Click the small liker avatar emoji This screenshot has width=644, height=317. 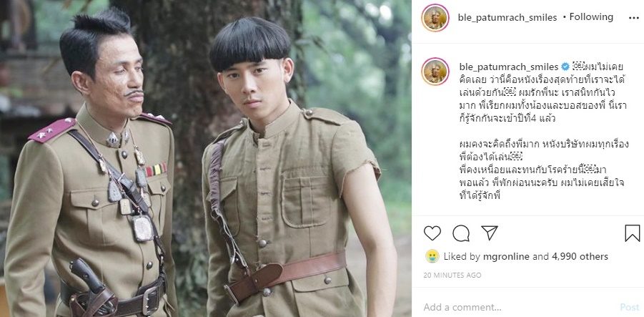(x=432, y=256)
